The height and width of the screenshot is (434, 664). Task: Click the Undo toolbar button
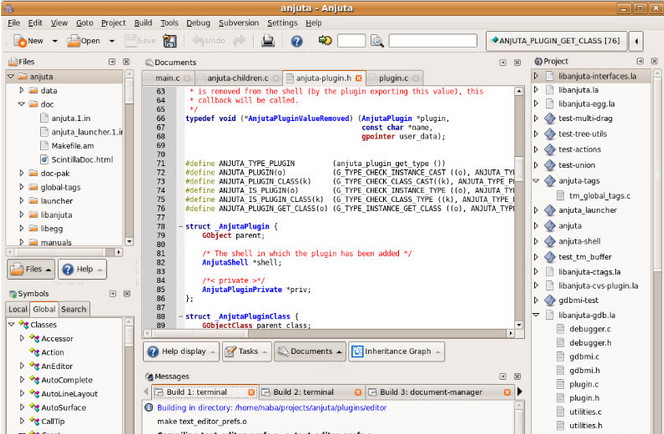(x=209, y=41)
